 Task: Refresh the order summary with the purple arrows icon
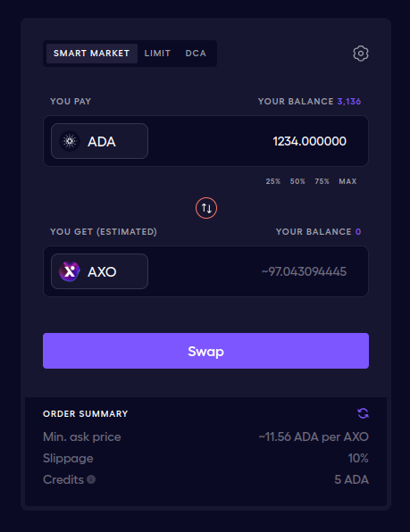tap(363, 413)
